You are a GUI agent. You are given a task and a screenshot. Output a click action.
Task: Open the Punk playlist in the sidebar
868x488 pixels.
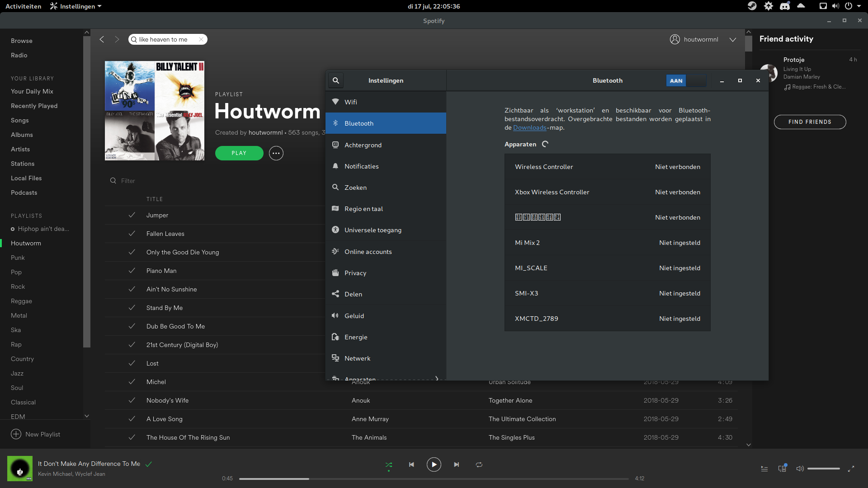(x=18, y=258)
